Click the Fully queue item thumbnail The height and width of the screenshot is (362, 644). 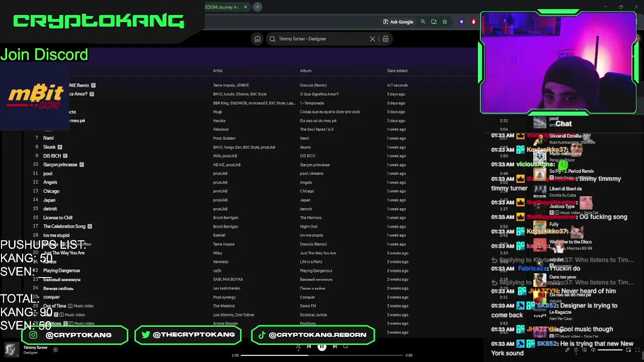[x=540, y=226]
